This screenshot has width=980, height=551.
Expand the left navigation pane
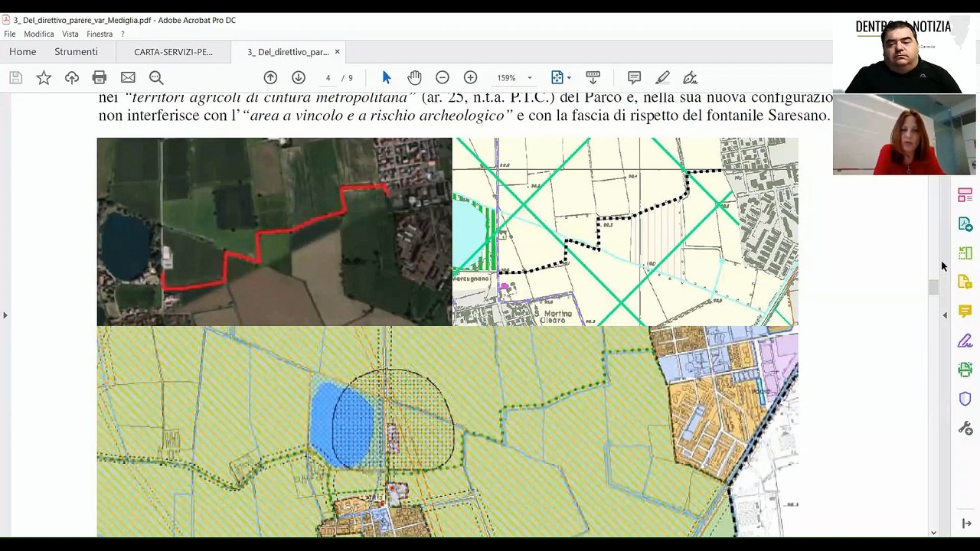tap(5, 315)
